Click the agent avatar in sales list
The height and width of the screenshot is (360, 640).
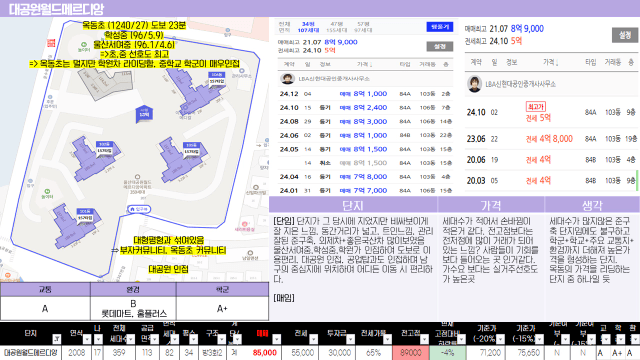point(288,78)
